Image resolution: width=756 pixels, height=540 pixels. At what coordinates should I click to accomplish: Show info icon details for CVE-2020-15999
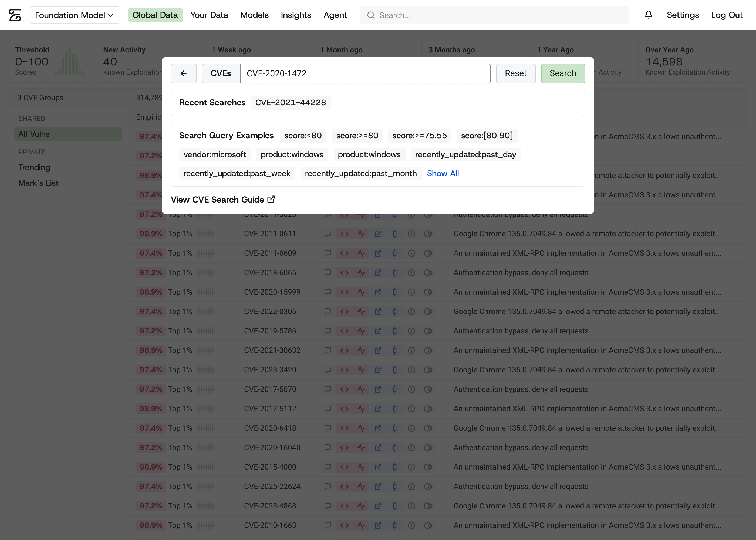coord(411,292)
